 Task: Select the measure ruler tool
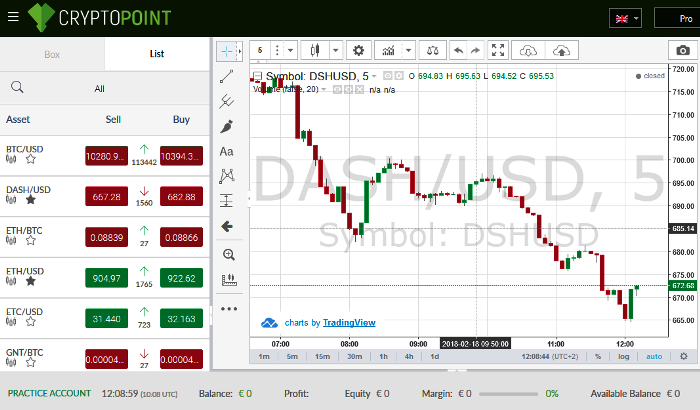pos(229,280)
